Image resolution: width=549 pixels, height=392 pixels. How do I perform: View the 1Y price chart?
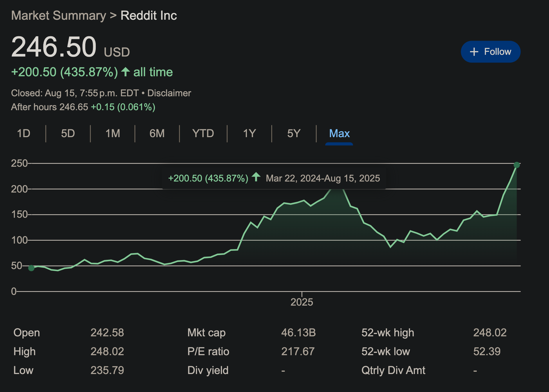[x=249, y=133]
